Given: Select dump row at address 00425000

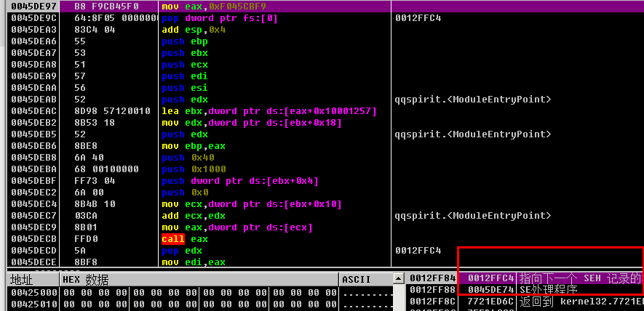Looking at the screenshot, I should [200, 293].
